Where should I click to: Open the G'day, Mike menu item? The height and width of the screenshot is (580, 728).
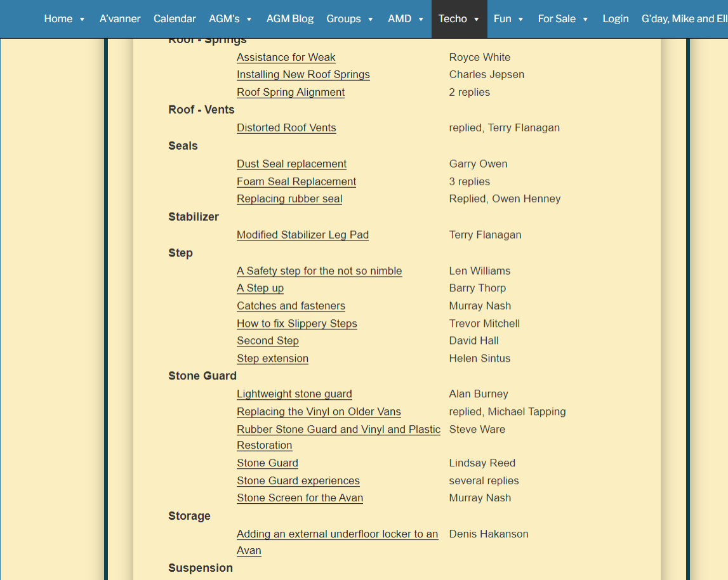tap(684, 18)
